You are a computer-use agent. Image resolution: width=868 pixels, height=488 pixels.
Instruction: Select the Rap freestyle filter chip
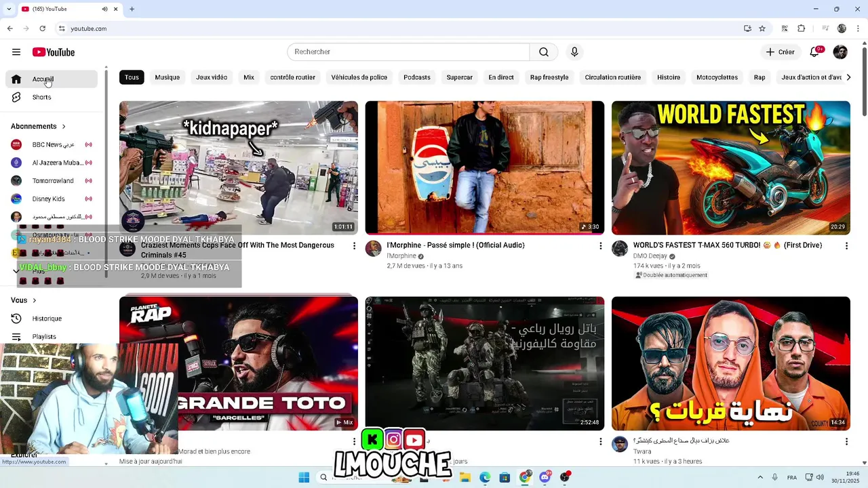pos(549,77)
